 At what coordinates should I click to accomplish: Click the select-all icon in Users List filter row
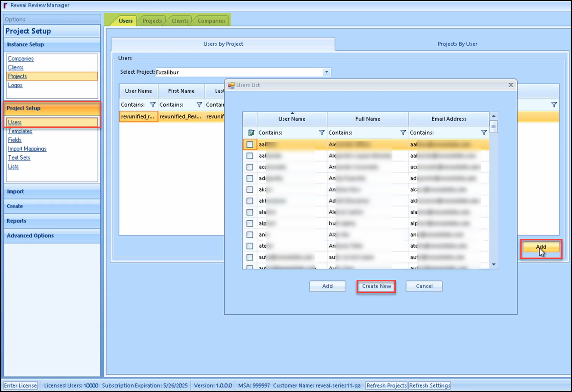251,132
